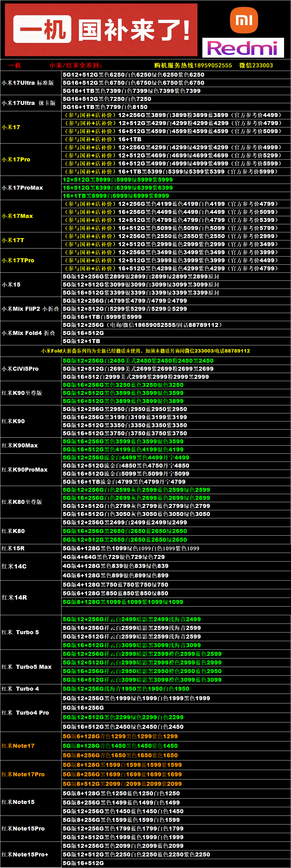The height and width of the screenshot is (868, 291).
Task: Click the Turbo4 Pro row 5G版16+256G without prices
Action: 176,708
